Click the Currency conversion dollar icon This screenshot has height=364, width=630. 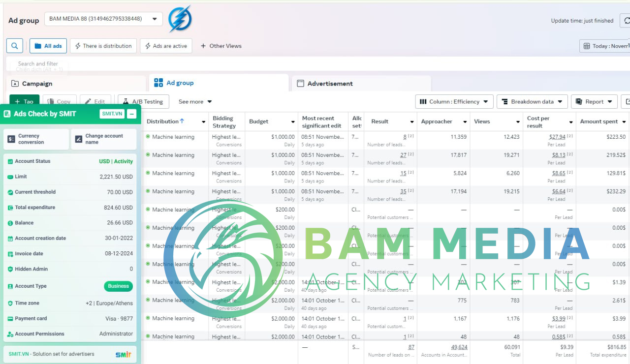[11, 139]
